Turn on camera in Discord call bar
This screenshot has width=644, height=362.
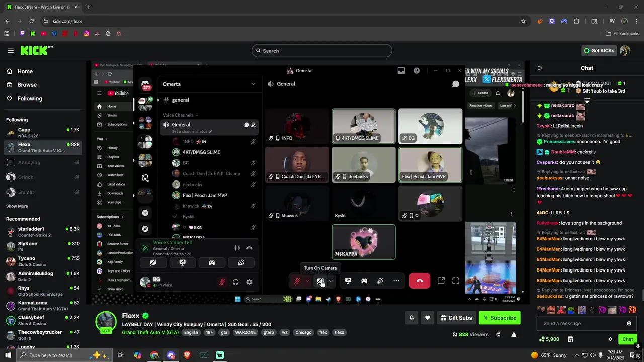pos(320,281)
